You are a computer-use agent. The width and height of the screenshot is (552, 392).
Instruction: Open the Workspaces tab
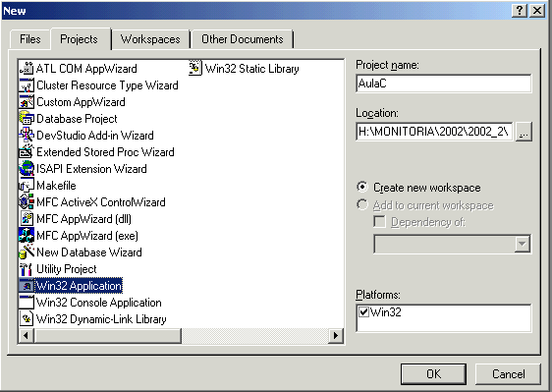pyautogui.click(x=150, y=39)
